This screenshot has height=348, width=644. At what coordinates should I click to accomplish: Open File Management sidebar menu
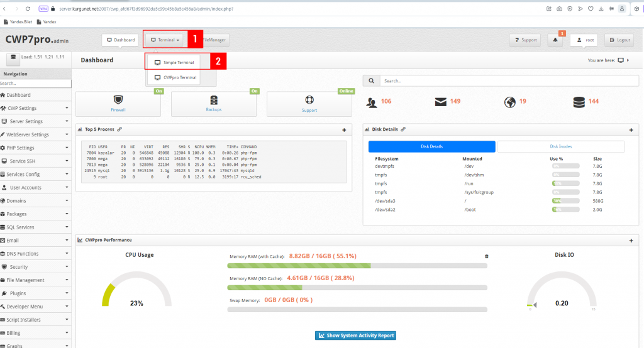tap(35, 280)
